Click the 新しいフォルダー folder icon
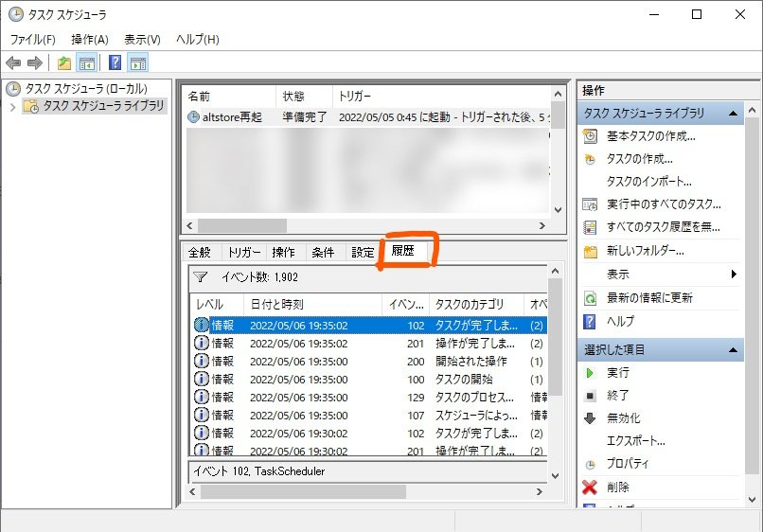763x532 pixels. 591,251
